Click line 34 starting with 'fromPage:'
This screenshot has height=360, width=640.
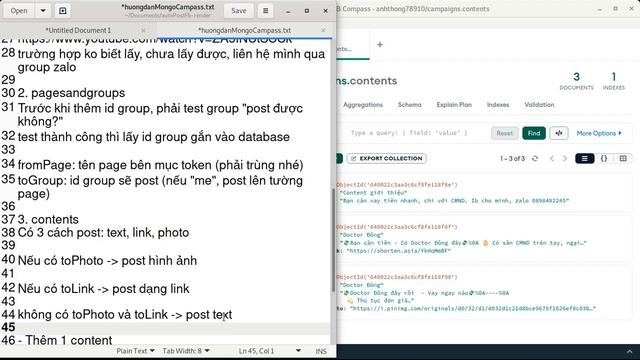pyautogui.click(x=160, y=165)
